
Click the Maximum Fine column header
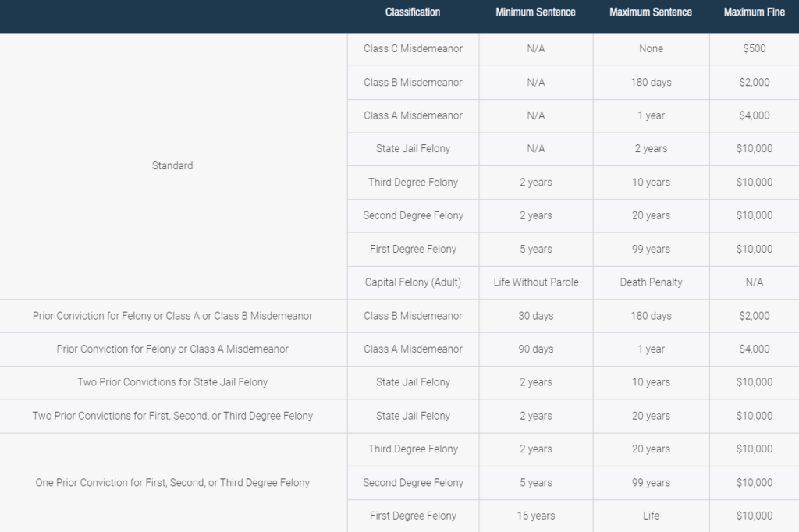pyautogui.click(x=754, y=12)
